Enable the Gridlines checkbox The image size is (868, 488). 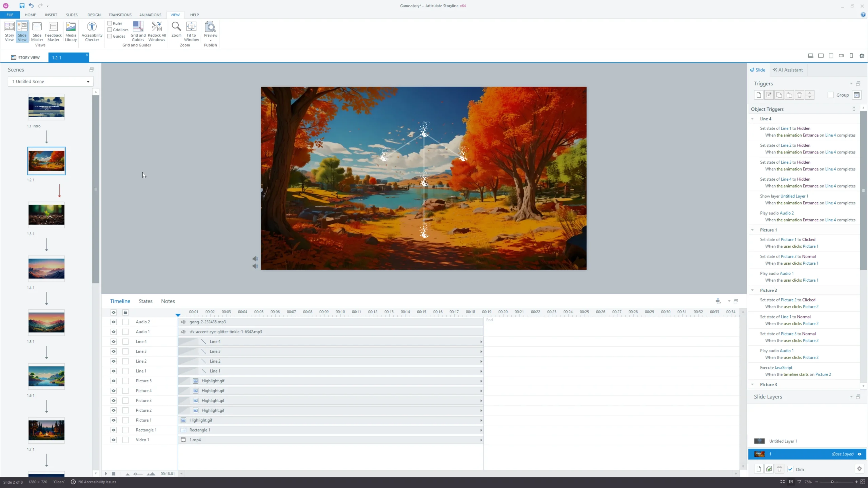click(110, 30)
